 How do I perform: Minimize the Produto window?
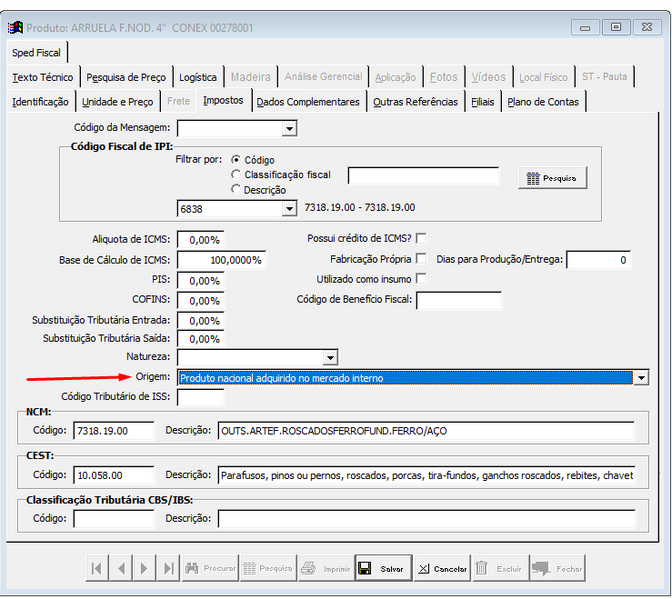tap(585, 28)
